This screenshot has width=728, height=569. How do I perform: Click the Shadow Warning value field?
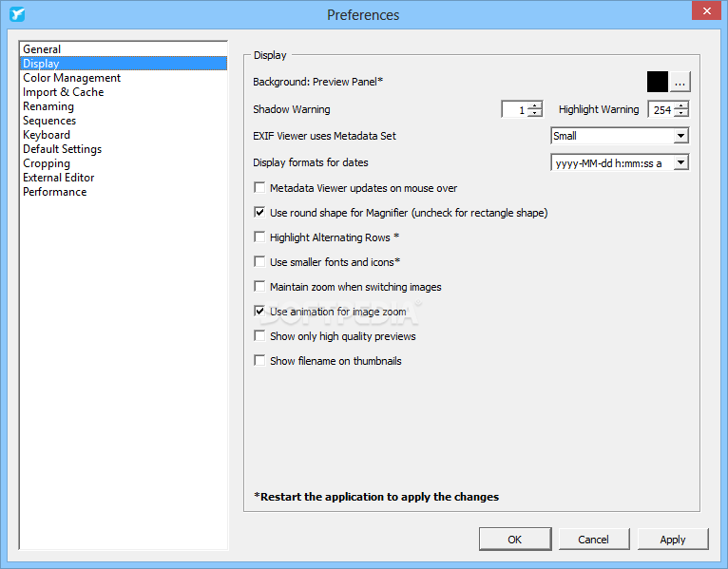point(514,110)
